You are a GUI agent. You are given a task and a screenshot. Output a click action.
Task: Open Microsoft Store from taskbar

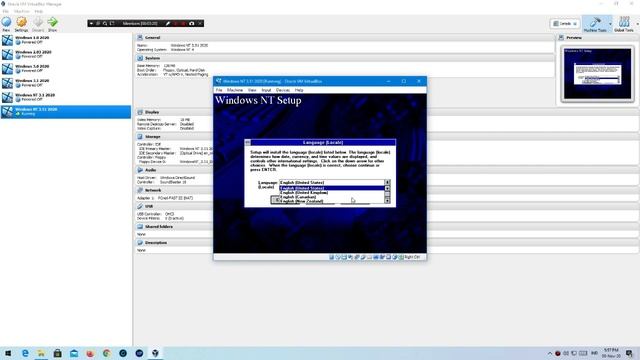point(58,353)
